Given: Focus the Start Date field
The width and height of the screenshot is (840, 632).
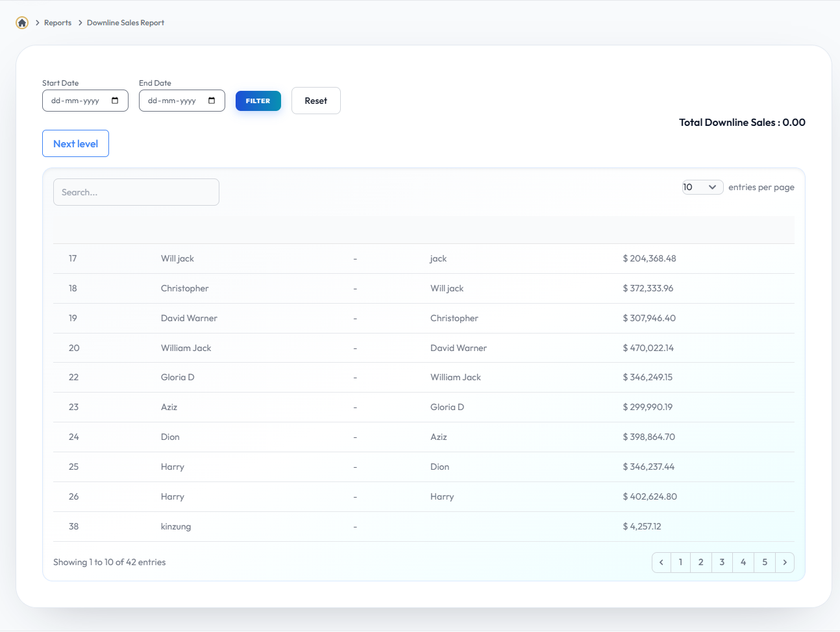Looking at the screenshot, I should pyautogui.click(x=85, y=101).
